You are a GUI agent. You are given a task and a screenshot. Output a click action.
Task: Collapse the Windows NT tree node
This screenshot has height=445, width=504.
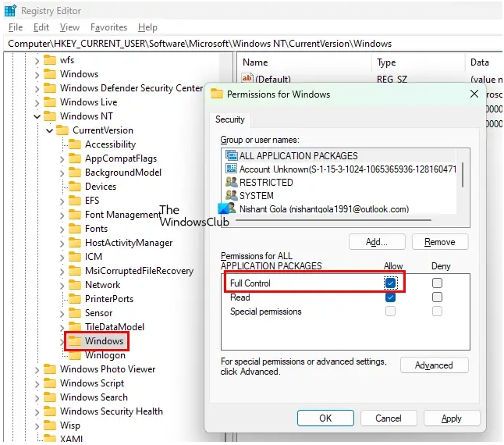coord(37,116)
